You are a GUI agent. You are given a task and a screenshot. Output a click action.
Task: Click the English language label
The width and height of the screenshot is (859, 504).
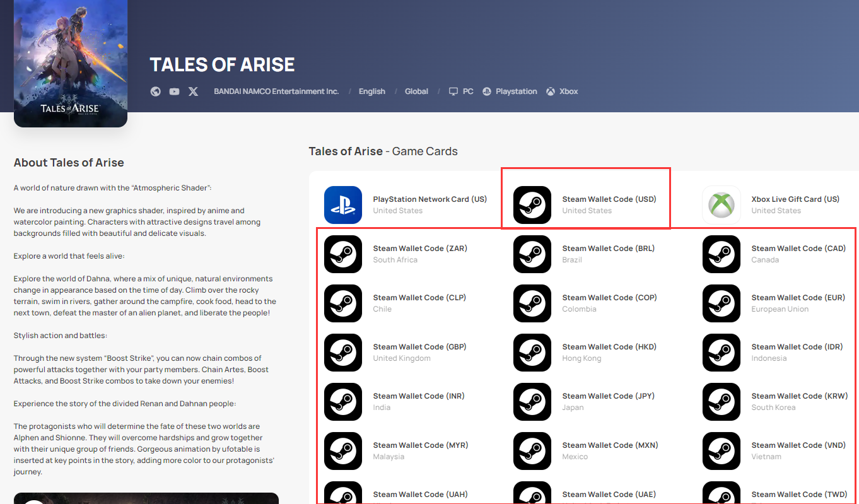[x=372, y=91]
